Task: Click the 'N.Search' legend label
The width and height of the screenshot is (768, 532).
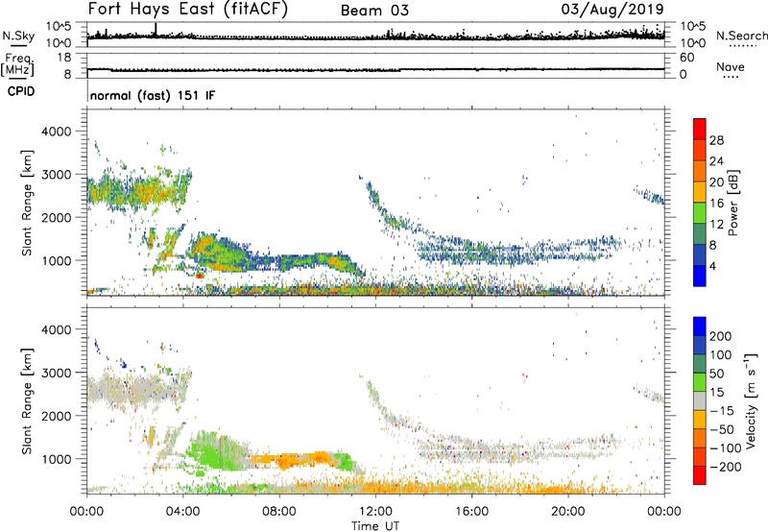Action: (741, 36)
